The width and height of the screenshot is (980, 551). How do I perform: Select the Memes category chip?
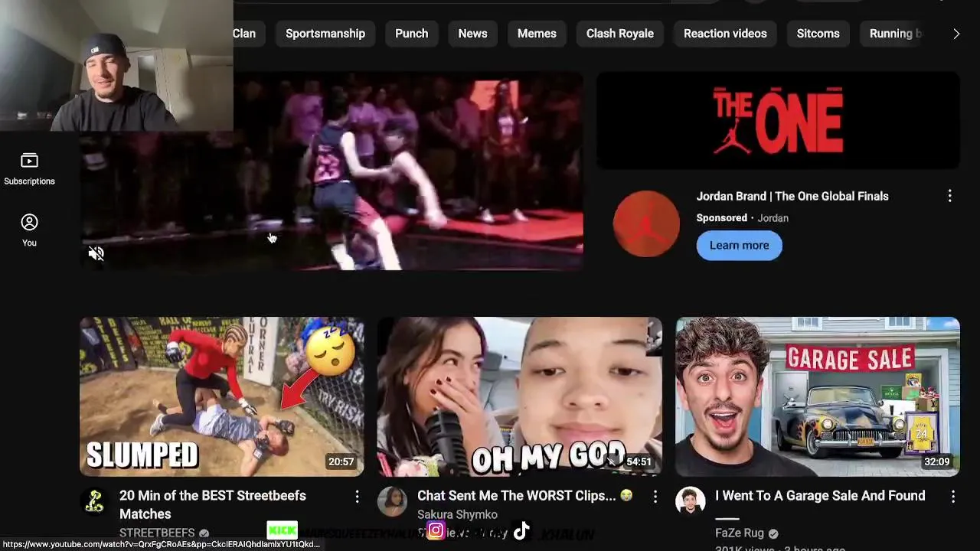537,34
